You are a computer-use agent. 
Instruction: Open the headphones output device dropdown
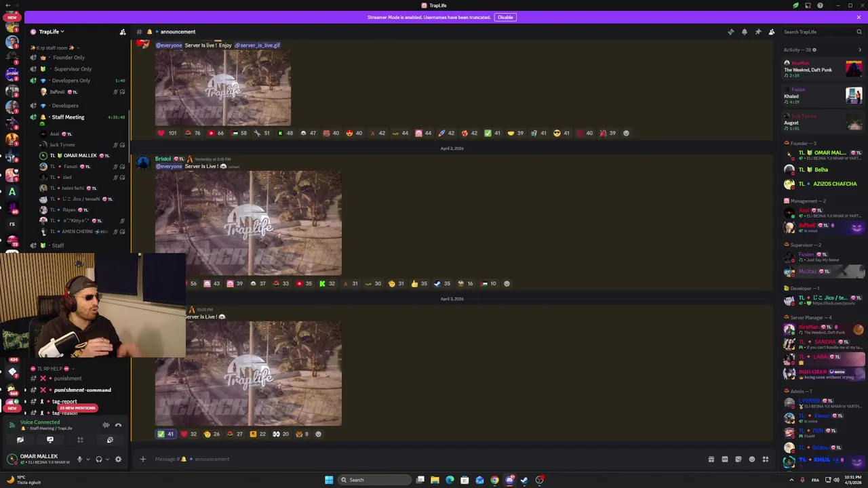click(107, 460)
